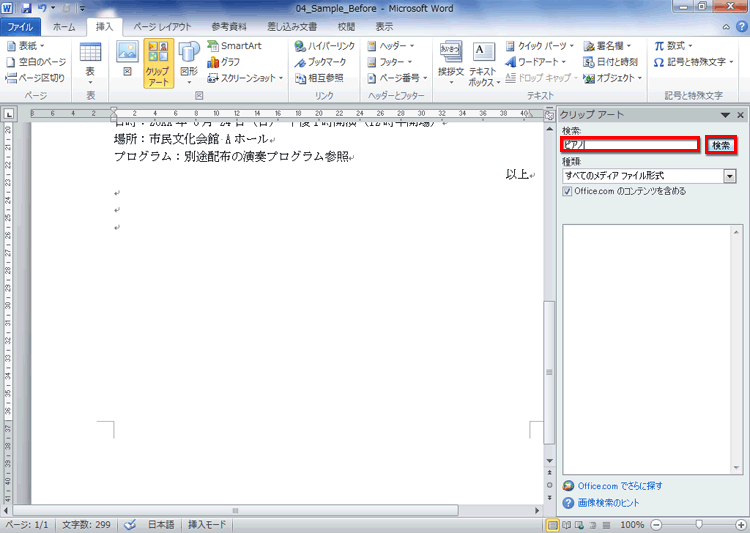Click the select browse object circle icon
This screenshot has height=533, width=750.
(x=550, y=485)
